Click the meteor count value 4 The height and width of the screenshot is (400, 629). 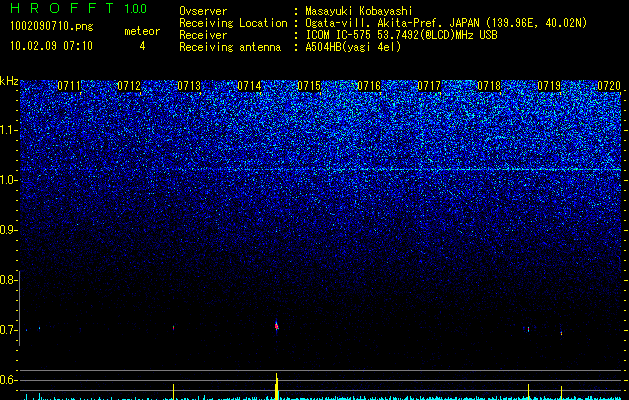tap(142, 46)
